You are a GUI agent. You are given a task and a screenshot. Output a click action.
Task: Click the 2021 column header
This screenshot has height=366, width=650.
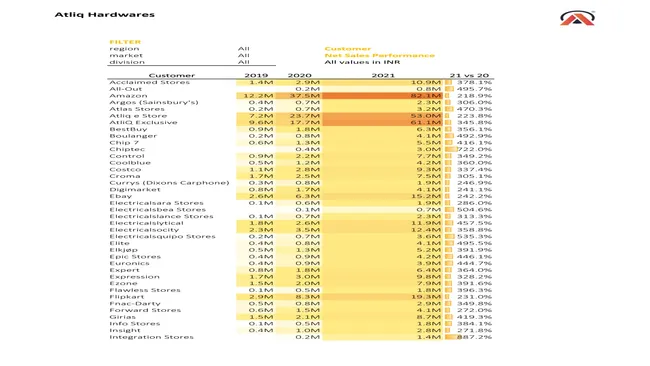click(383, 75)
